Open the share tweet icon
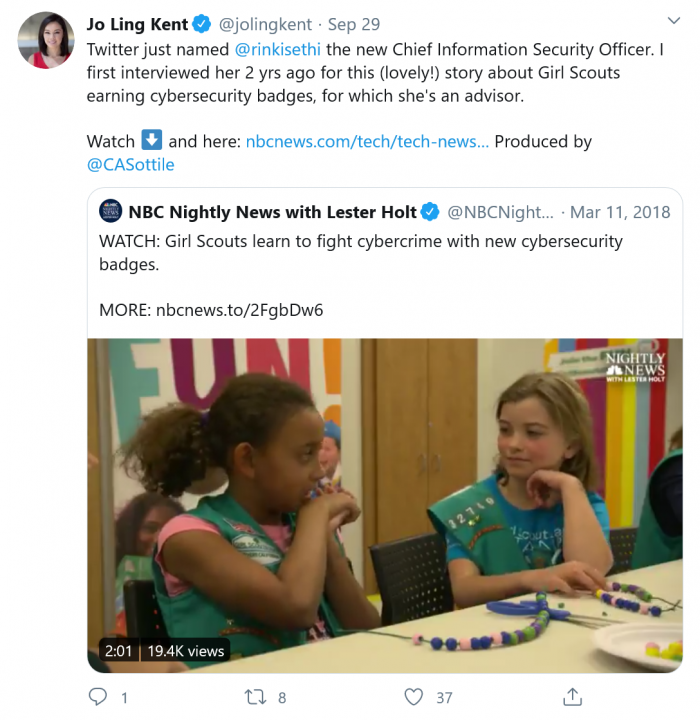Screen dimensions: 700x720 572,696
